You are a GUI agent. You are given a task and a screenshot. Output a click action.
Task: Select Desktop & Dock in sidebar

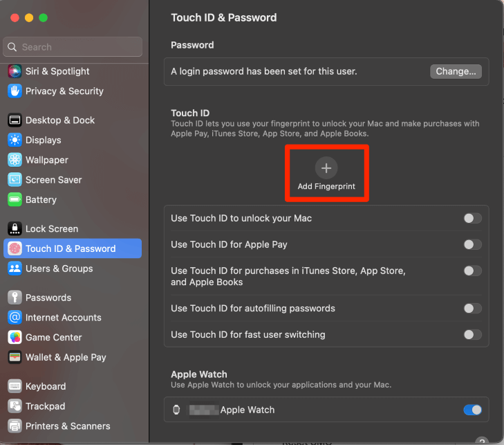[59, 120]
